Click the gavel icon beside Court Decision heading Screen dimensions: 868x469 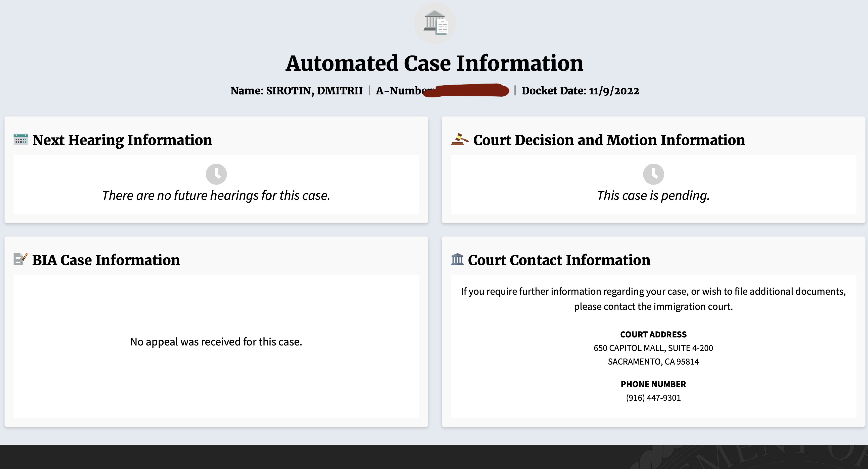pos(460,139)
